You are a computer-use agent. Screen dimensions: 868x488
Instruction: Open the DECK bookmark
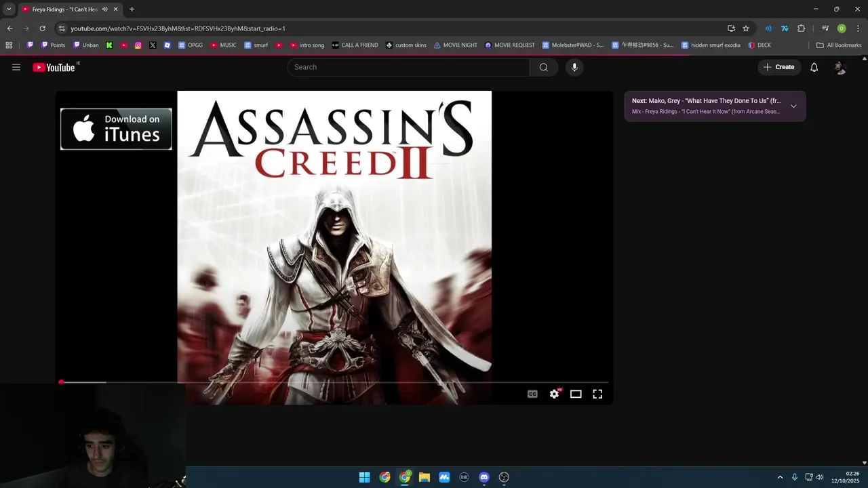coord(759,45)
